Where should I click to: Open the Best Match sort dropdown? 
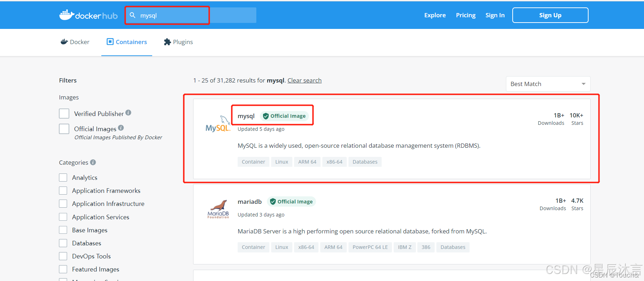(x=548, y=84)
